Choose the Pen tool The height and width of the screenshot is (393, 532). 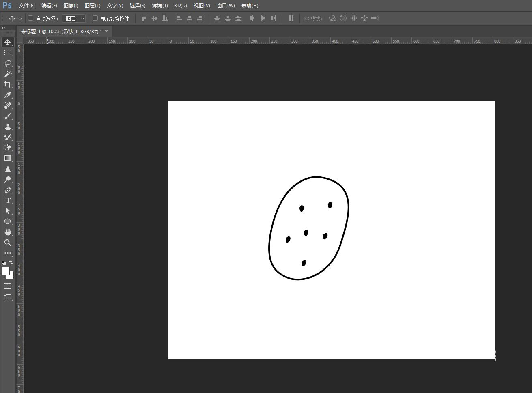[x=7, y=190]
